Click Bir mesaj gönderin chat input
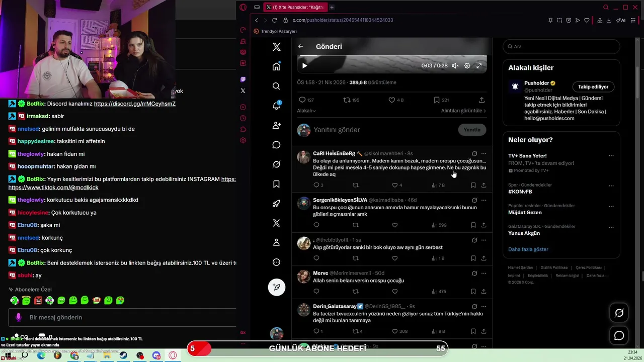 pos(122,317)
